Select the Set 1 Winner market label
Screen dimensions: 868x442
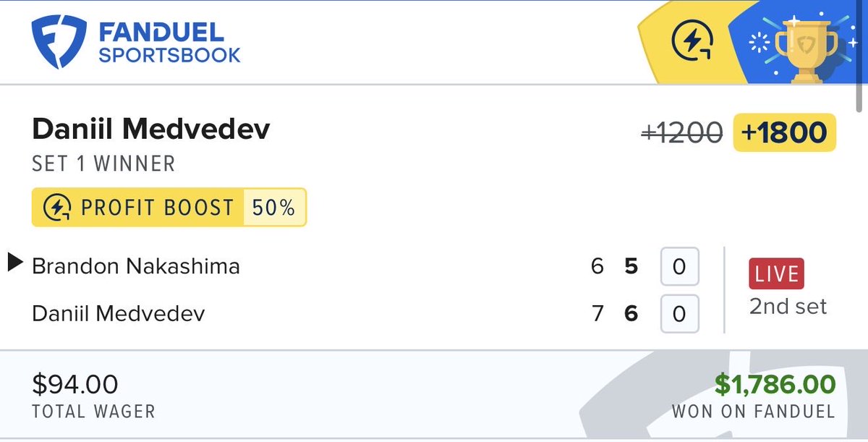(103, 163)
